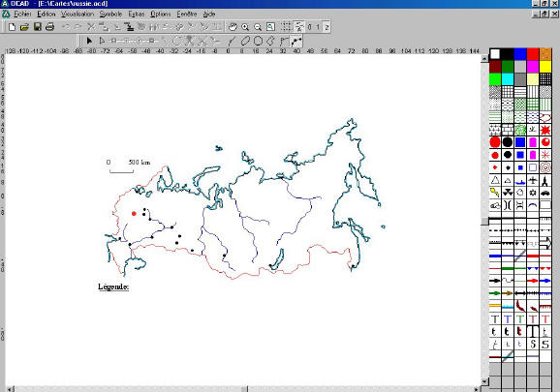Image resolution: width=560 pixels, height=392 pixels.
Task: Print the map using the printer icon
Action: 50,27
